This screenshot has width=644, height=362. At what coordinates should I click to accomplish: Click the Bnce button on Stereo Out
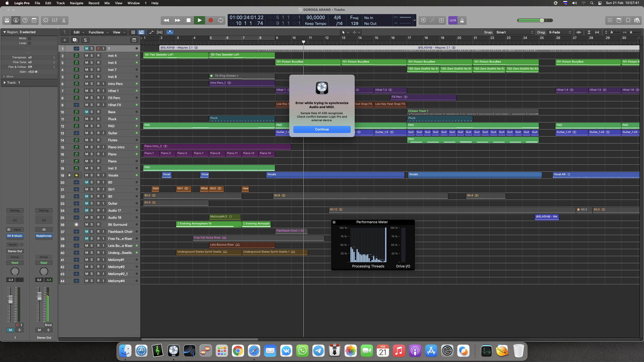[48, 325]
